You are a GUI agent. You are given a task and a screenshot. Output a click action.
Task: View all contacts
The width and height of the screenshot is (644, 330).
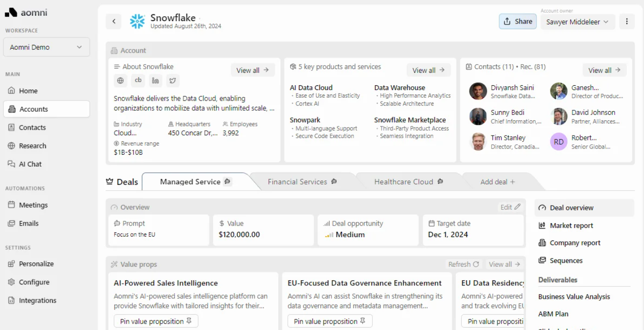point(605,70)
